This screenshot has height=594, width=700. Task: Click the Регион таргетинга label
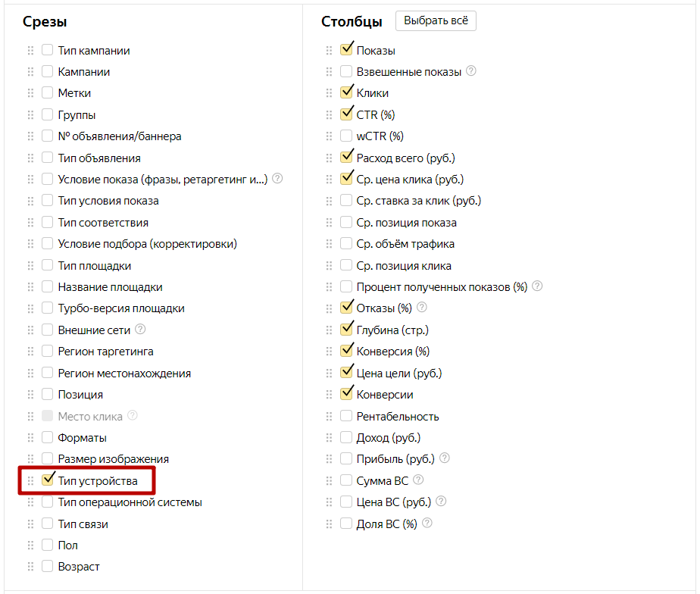(x=106, y=352)
